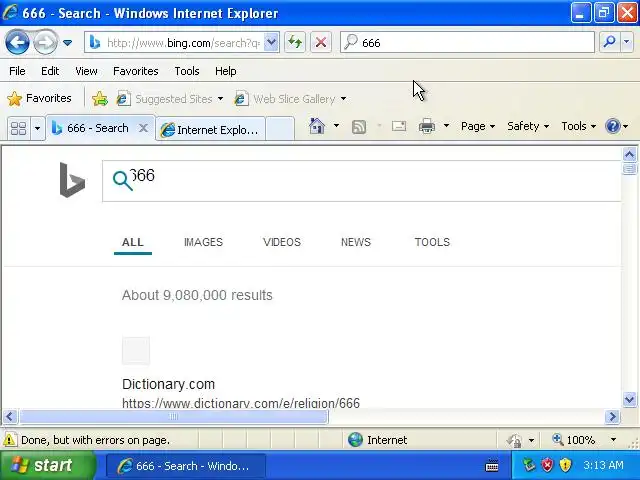
Task: Click the horizontal scrollbar thumb
Action: tap(173, 416)
